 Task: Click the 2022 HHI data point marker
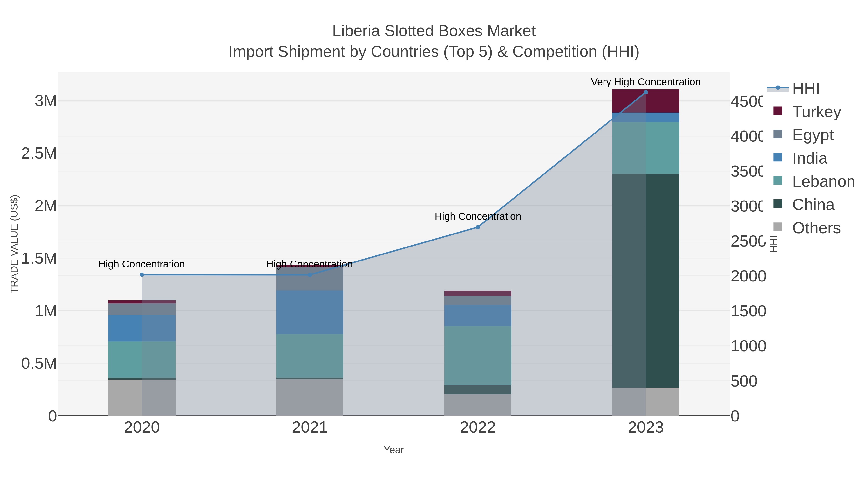477,227
